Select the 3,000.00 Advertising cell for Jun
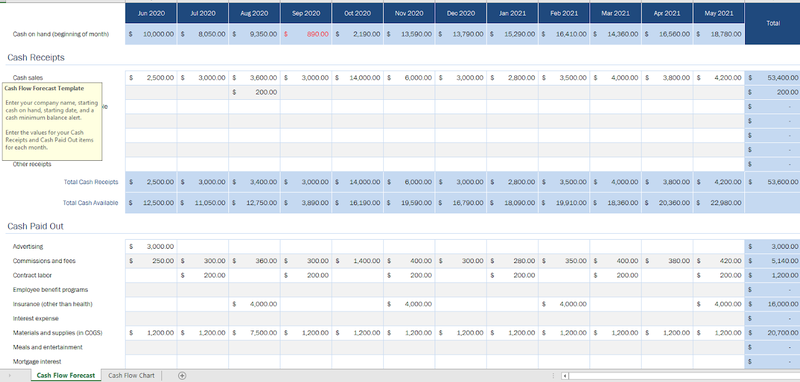This screenshot has width=800, height=382. (151, 247)
